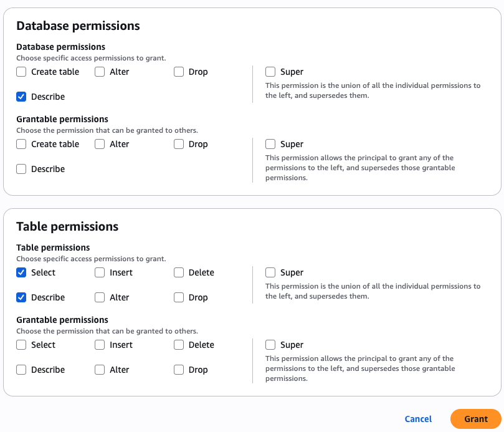
Task: Check grantable Create table for database
Action: (21, 144)
